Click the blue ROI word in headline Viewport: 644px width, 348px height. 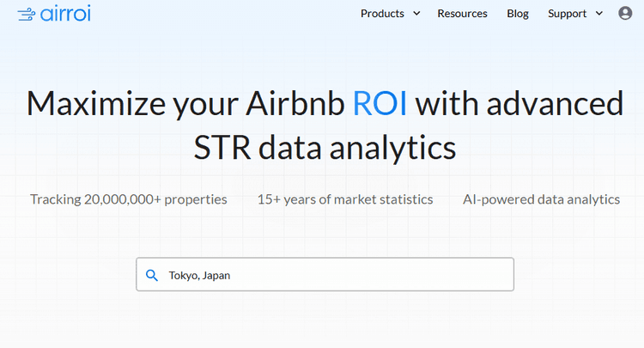pyautogui.click(x=380, y=103)
